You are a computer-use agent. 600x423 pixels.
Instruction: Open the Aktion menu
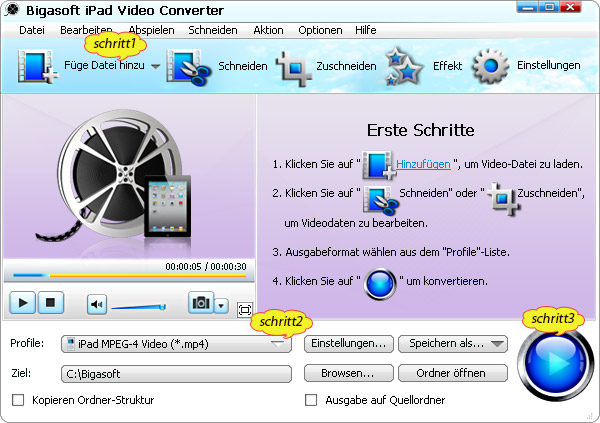click(268, 30)
